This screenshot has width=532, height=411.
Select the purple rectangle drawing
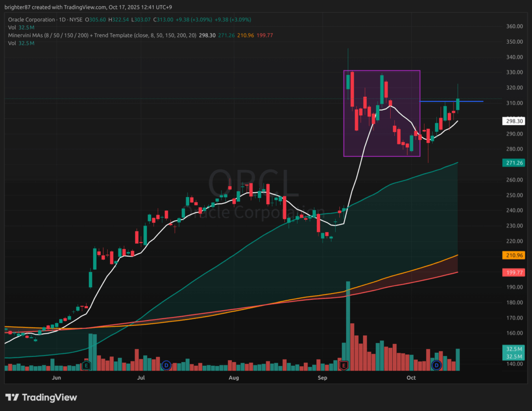(x=382, y=71)
